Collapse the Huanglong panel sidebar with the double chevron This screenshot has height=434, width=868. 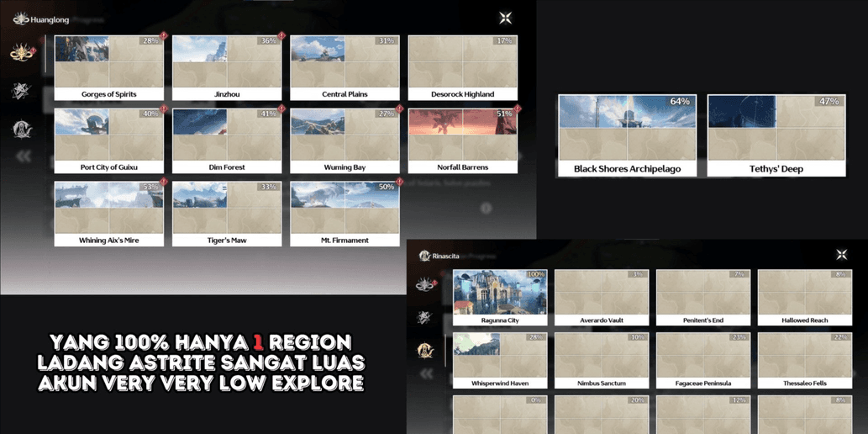pos(24,156)
